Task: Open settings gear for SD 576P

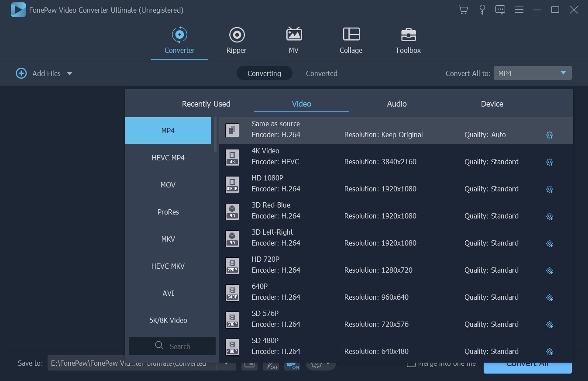Action: 550,325
